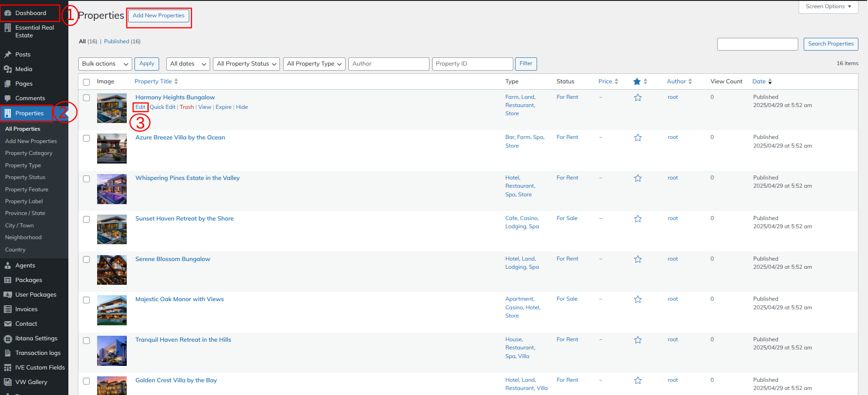
Task: Expand the All Property Status dropdown
Action: click(x=247, y=64)
